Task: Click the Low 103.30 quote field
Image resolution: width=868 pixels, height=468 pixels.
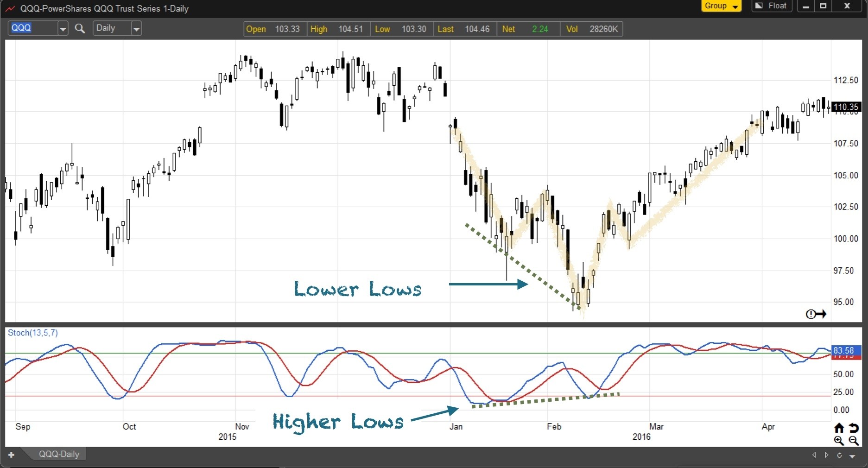Action: tap(402, 29)
